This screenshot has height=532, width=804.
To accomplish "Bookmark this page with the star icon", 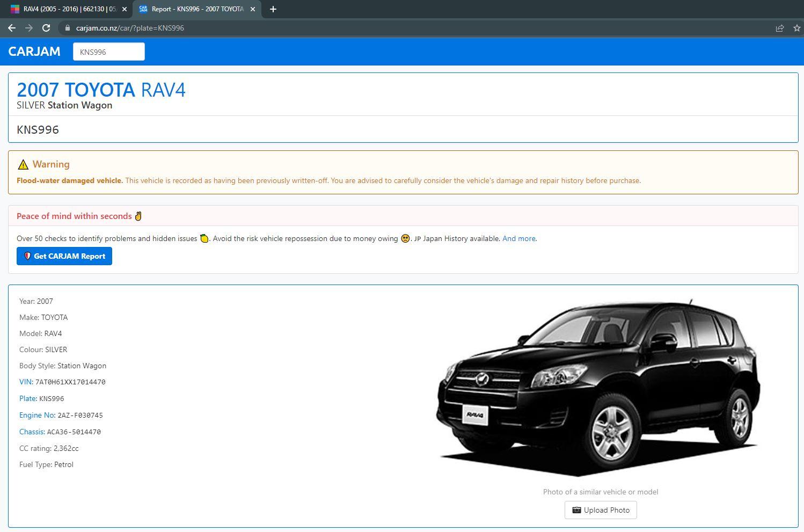I will coord(797,28).
